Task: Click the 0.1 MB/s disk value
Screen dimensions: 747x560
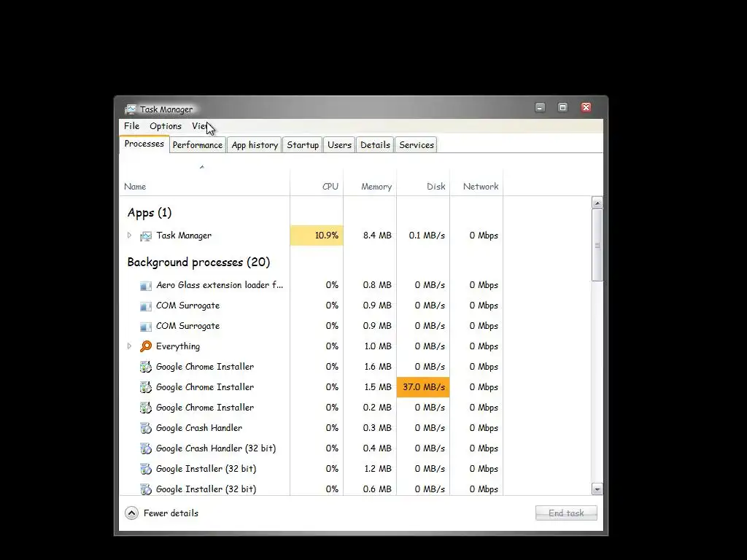Action: [427, 236]
